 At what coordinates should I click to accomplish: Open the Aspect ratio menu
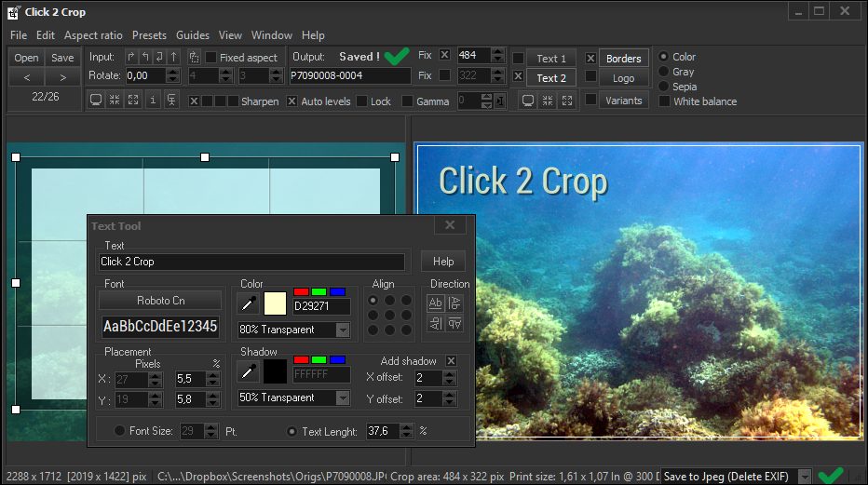[93, 35]
